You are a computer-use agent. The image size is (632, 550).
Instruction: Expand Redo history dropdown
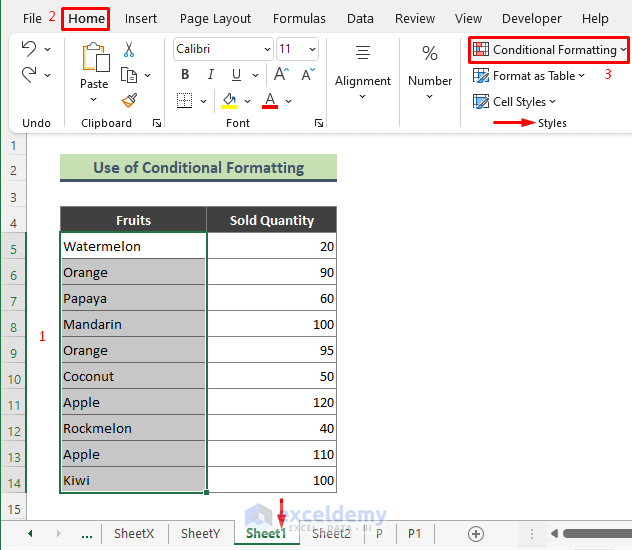pyautogui.click(x=48, y=75)
